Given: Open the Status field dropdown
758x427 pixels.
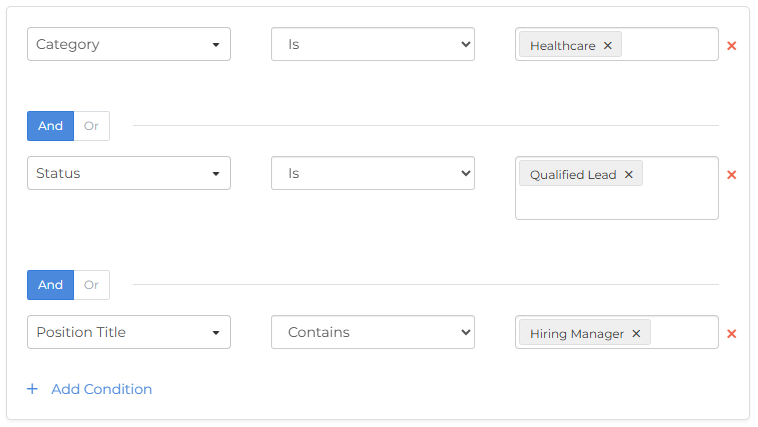Looking at the screenshot, I should [128, 173].
